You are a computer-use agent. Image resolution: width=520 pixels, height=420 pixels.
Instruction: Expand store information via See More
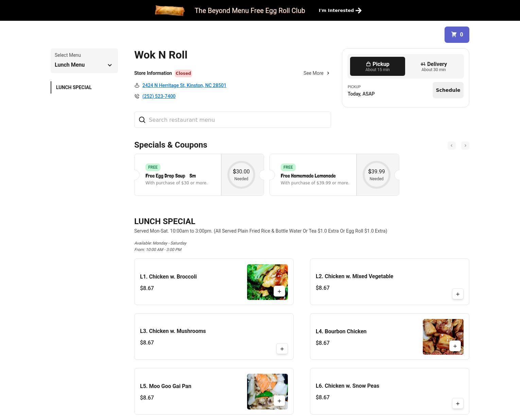click(316, 73)
